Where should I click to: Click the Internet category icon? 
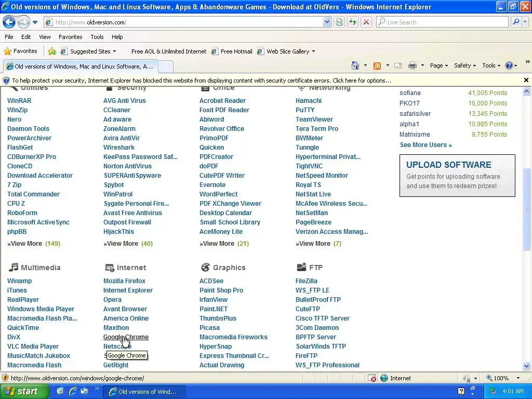pyautogui.click(x=109, y=268)
